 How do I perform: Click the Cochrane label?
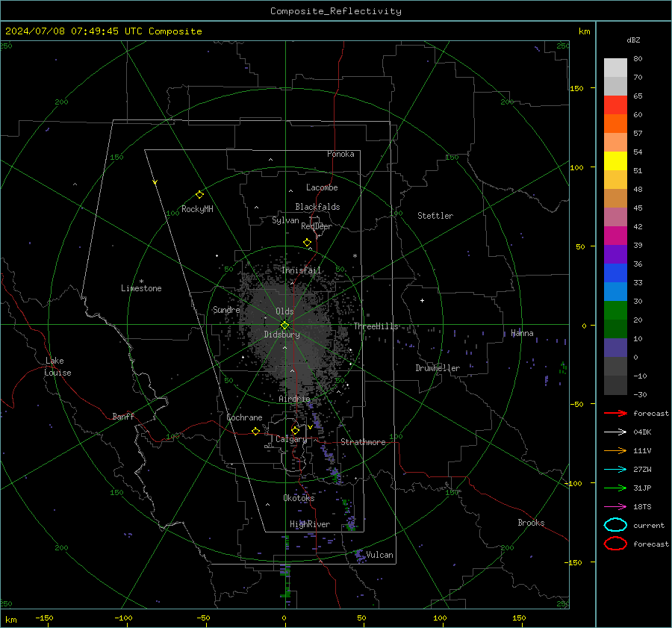(x=244, y=417)
